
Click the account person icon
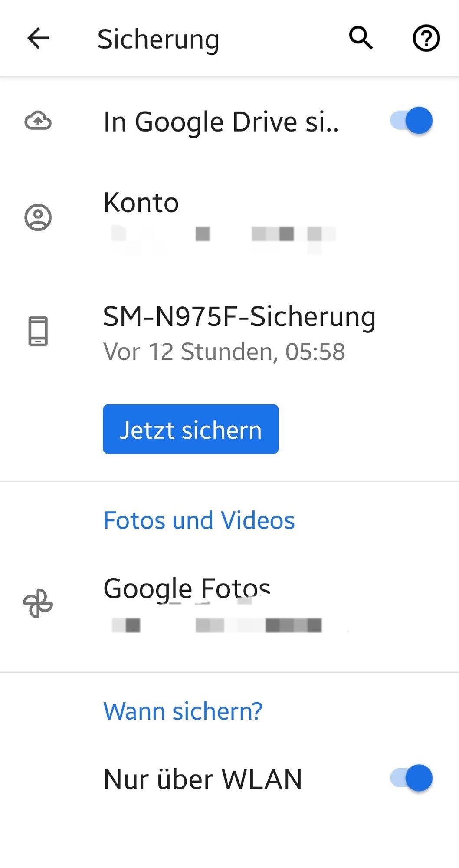(38, 217)
